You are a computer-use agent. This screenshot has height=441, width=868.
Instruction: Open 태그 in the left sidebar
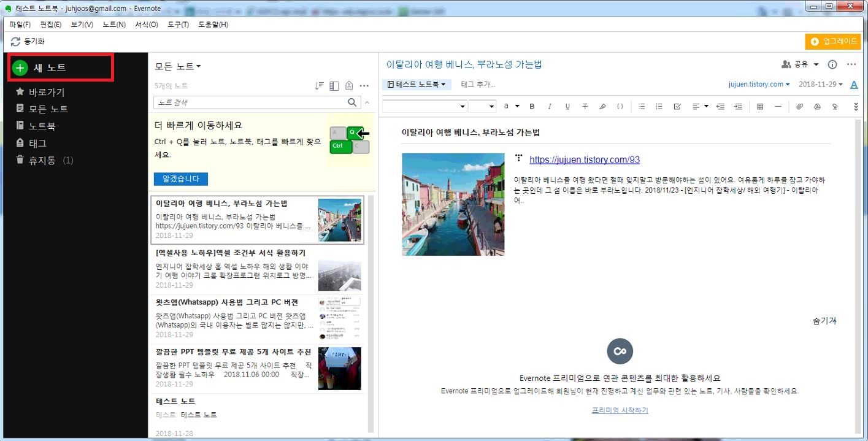[32, 144]
